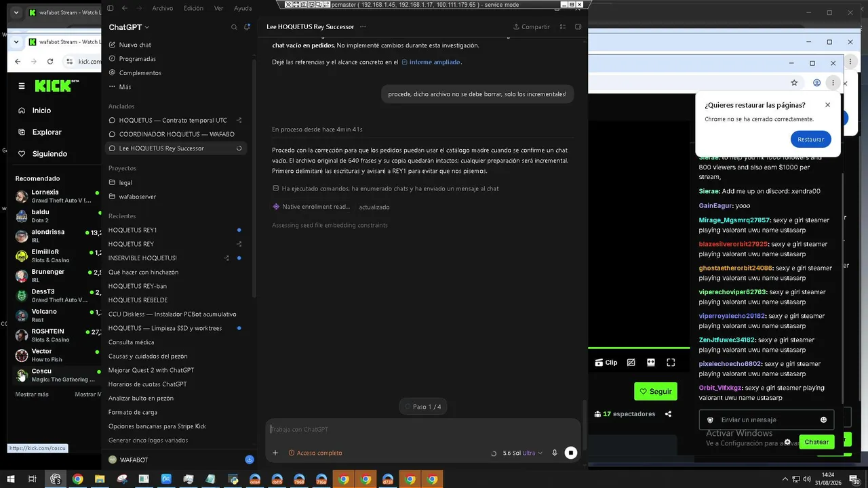
Task: Open the task list icon next to Compartir
Action: pyautogui.click(x=563, y=27)
